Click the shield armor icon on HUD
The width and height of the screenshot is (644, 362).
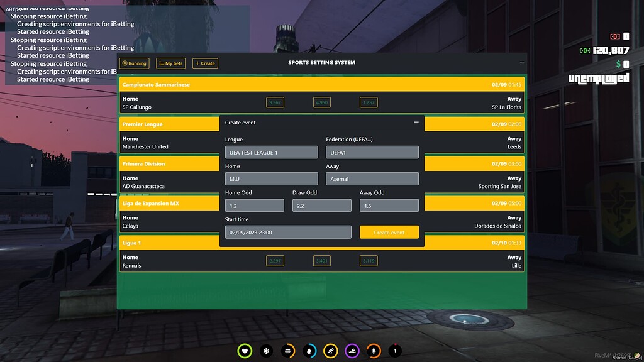click(x=267, y=352)
